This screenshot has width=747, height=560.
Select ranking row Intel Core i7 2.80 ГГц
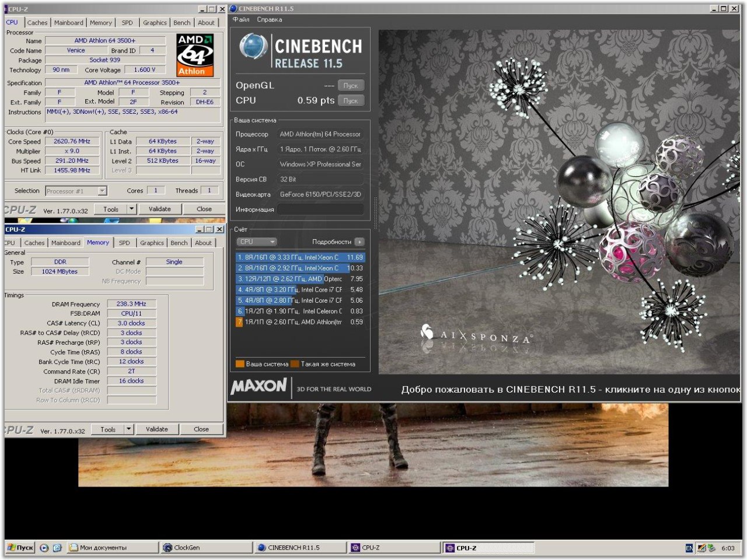coord(300,300)
